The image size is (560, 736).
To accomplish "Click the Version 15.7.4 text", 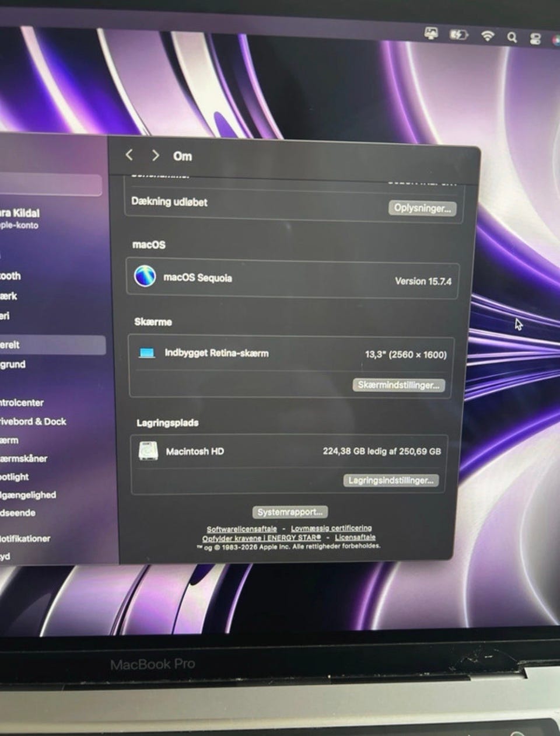I will [x=423, y=281].
